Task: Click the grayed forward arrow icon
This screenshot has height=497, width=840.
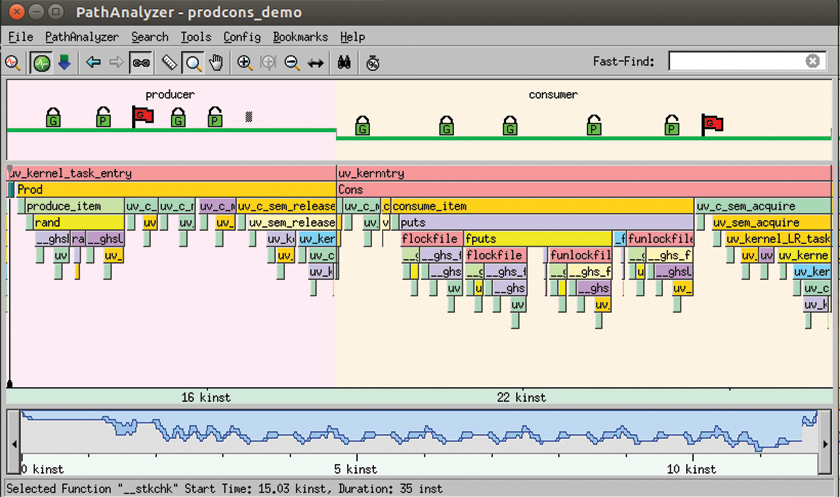Action: click(116, 63)
